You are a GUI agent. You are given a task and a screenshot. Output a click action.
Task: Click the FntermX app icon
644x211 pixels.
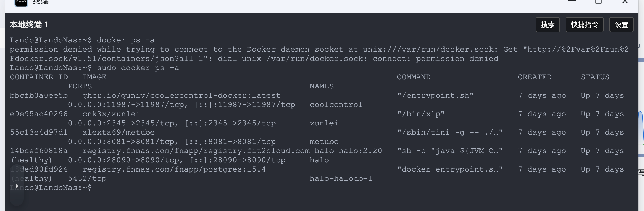[x=21, y=2]
